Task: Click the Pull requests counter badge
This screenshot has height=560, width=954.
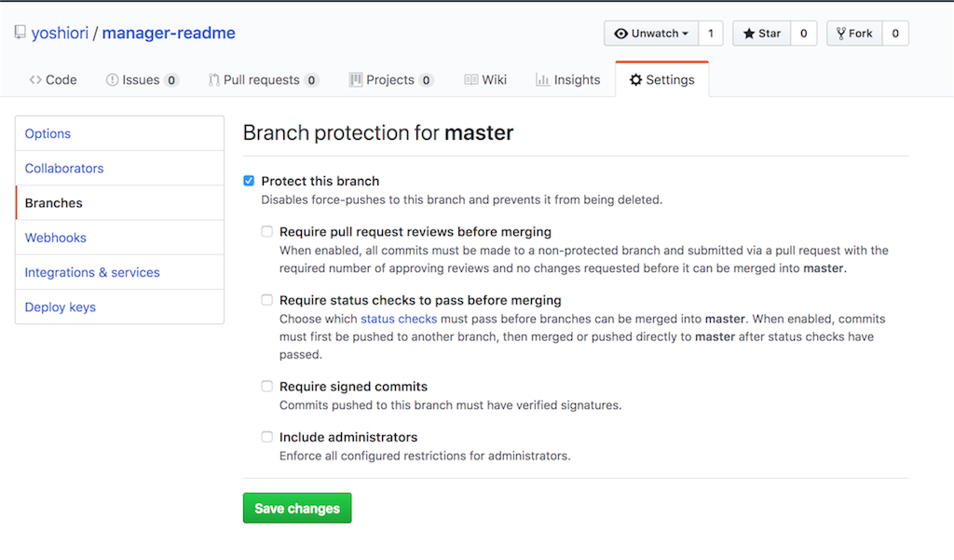Action: 311,80
